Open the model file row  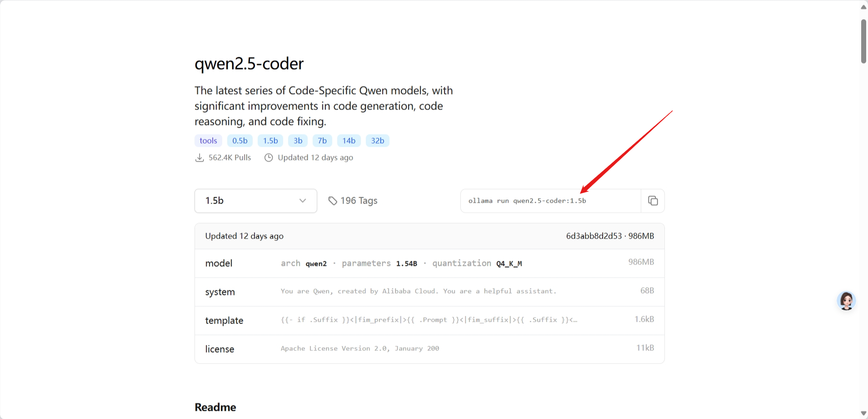click(x=429, y=264)
